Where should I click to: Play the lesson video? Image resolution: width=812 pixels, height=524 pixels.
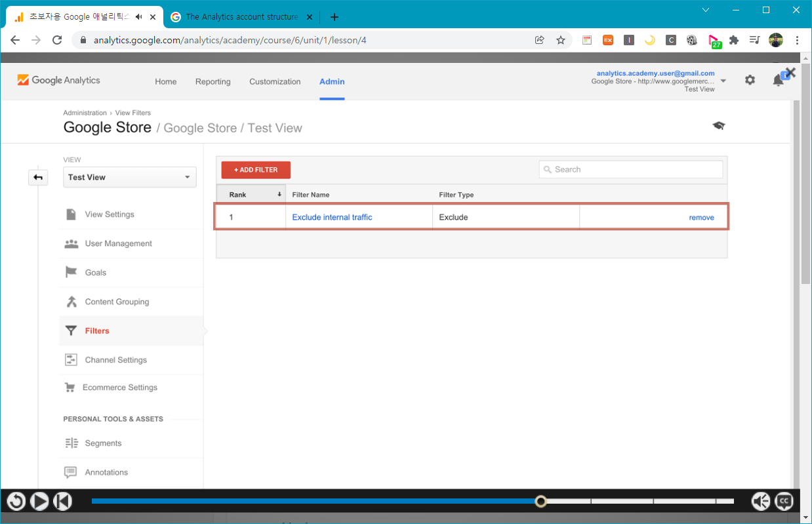coord(39,502)
